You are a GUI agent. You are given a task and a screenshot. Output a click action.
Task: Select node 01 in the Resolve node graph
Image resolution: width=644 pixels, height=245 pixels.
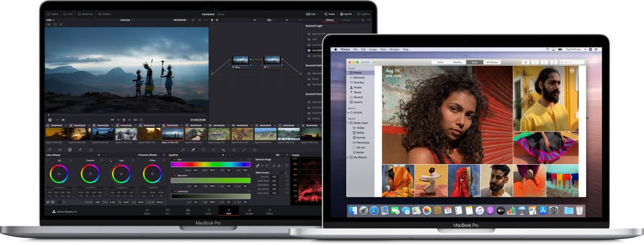tap(241, 62)
